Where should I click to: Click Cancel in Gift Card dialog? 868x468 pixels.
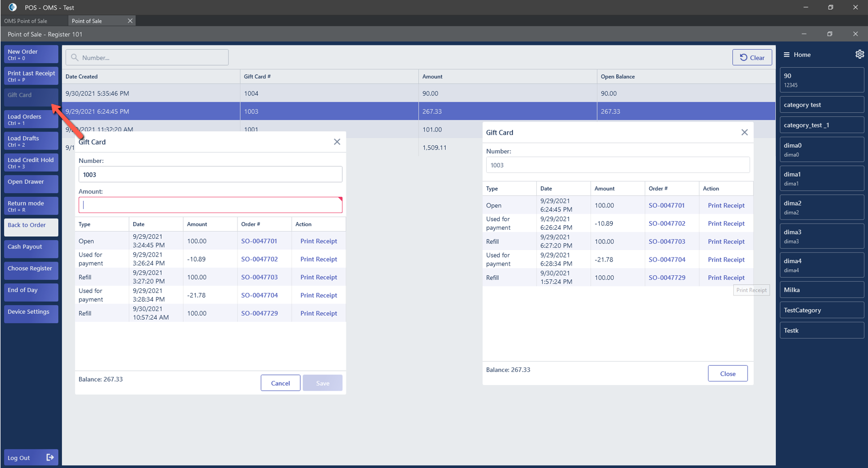[280, 383]
